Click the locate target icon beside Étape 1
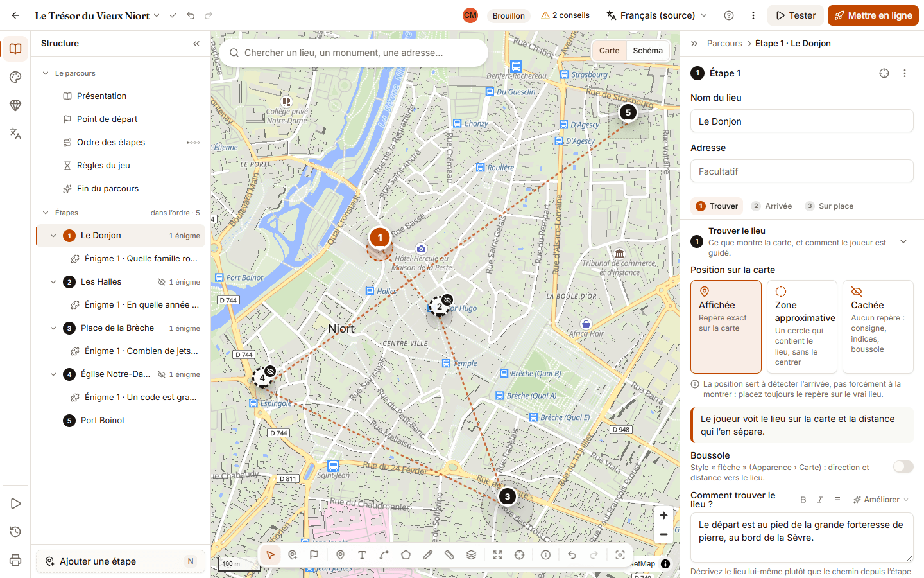This screenshot has height=578, width=924. click(884, 73)
